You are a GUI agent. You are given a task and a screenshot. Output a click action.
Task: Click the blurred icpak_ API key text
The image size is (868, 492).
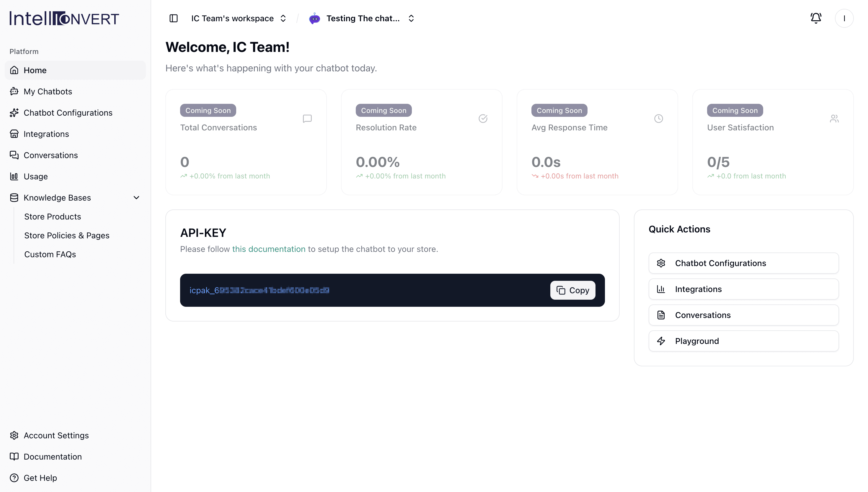point(259,290)
